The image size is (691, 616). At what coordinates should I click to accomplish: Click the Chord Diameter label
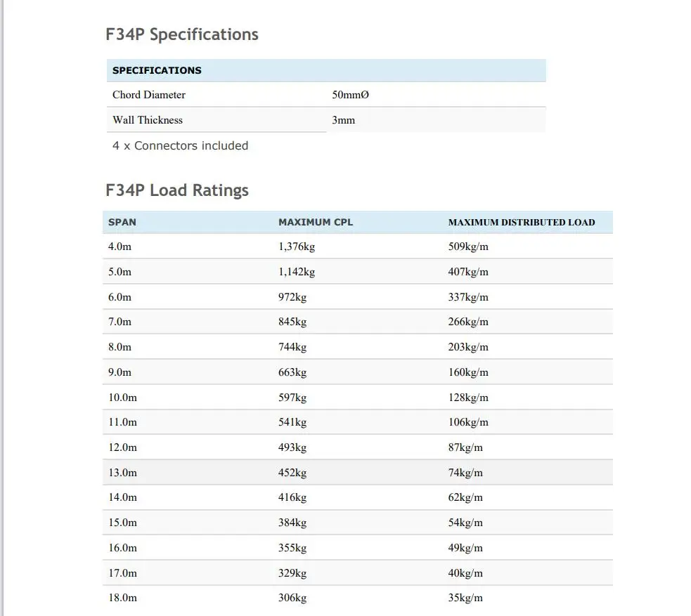[149, 95]
